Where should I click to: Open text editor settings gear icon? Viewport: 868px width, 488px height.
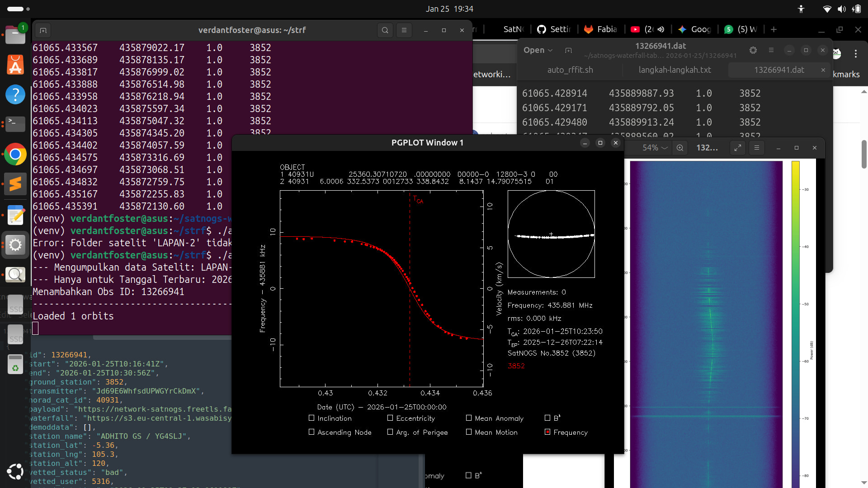(x=753, y=50)
